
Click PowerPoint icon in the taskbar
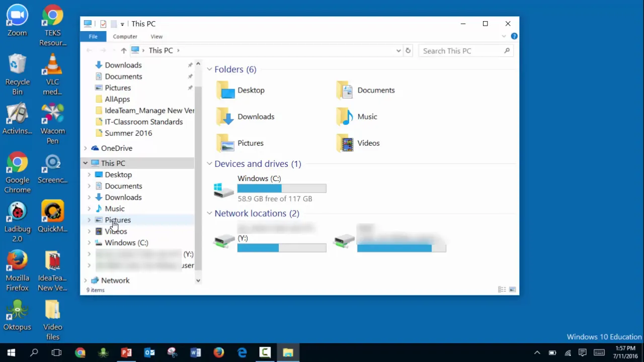(x=126, y=352)
